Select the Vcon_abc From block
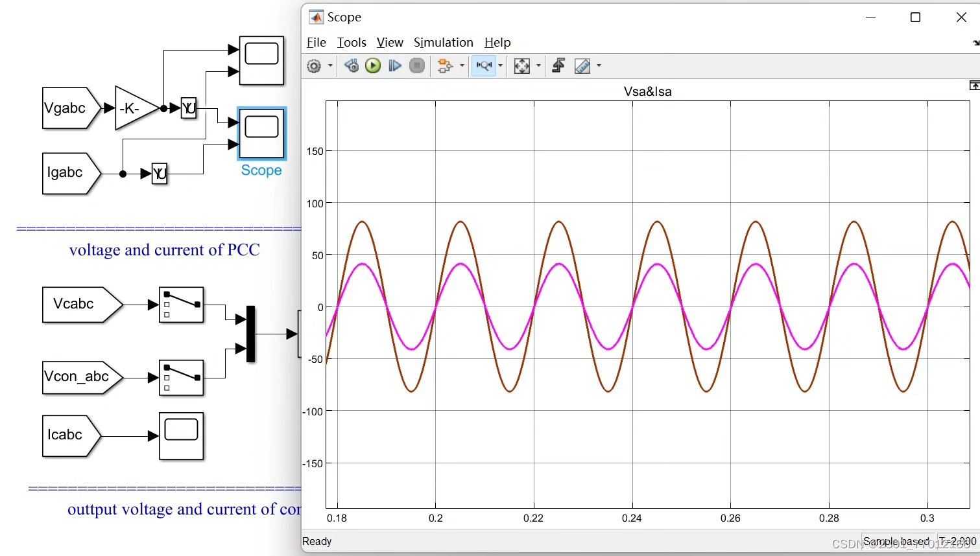Image resolution: width=980 pixels, height=556 pixels. coord(82,378)
